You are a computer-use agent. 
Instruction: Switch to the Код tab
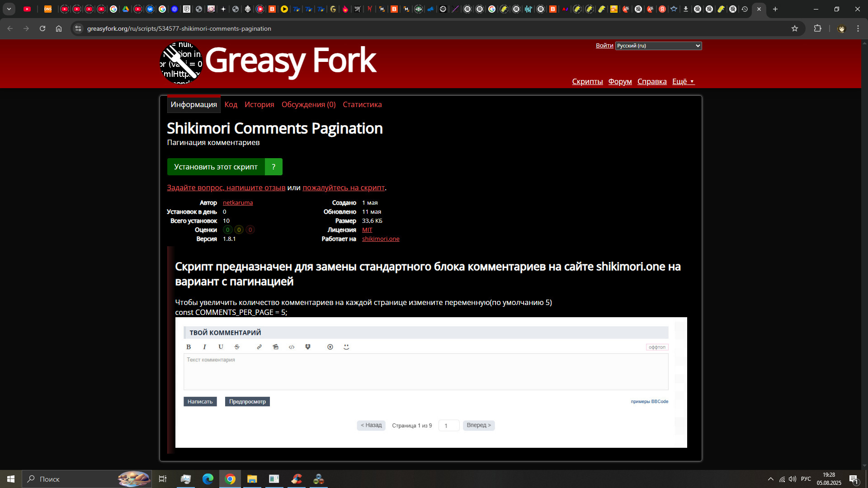point(231,104)
